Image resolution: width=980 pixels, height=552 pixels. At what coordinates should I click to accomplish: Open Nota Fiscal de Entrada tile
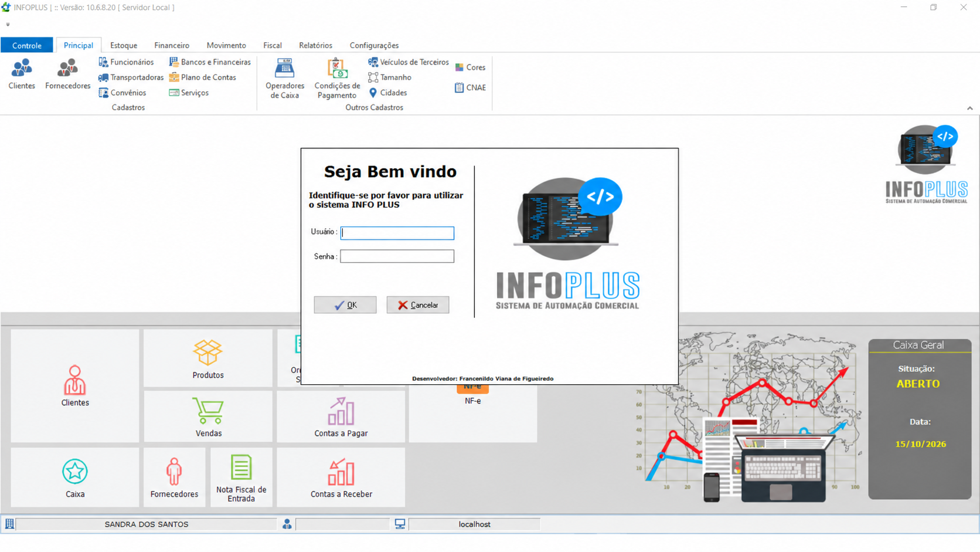coord(241,478)
